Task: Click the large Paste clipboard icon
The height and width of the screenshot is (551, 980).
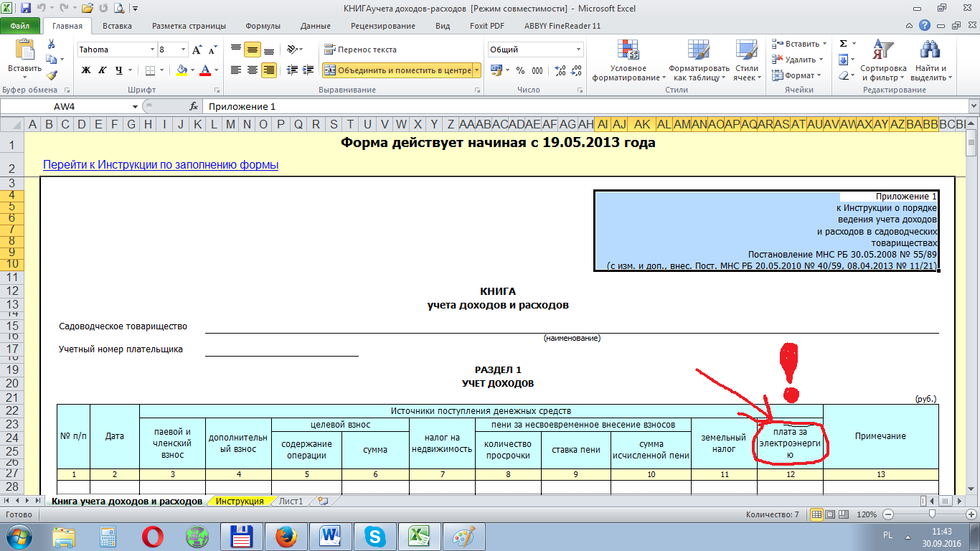Action: [25, 49]
